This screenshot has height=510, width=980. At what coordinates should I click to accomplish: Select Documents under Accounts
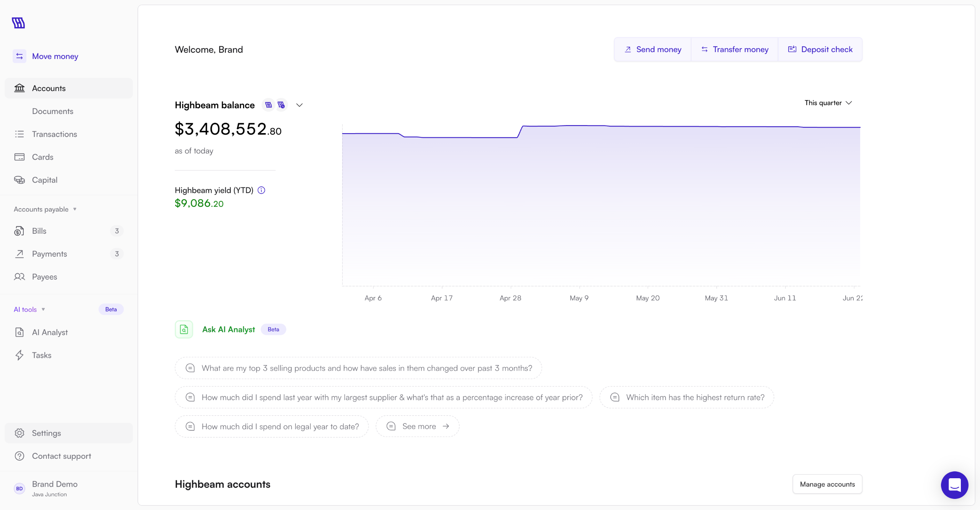click(52, 111)
